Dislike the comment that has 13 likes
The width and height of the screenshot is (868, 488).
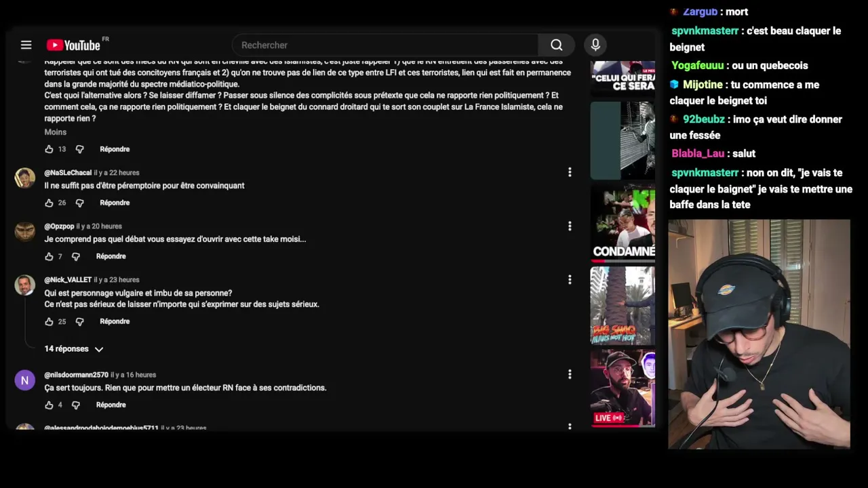79,149
